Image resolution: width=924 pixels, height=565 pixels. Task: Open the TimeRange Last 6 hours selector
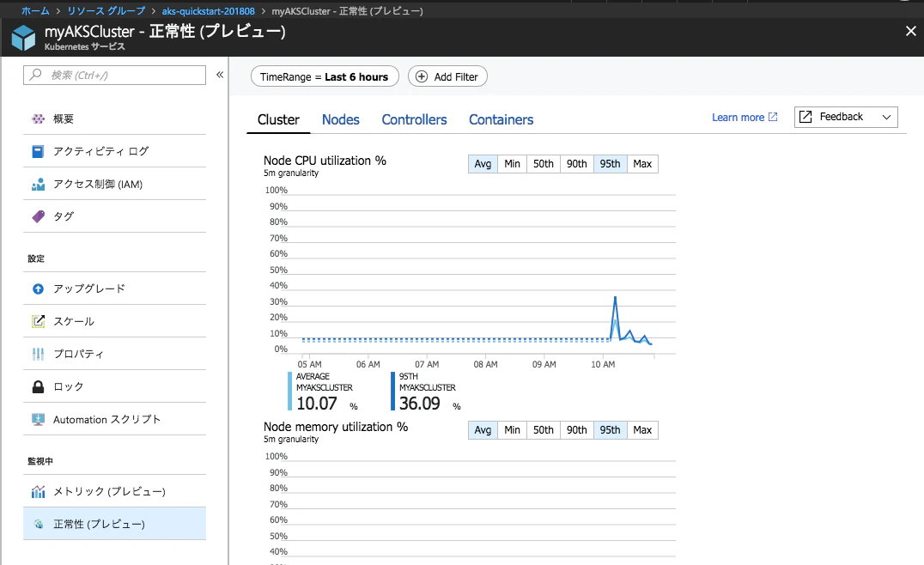325,76
